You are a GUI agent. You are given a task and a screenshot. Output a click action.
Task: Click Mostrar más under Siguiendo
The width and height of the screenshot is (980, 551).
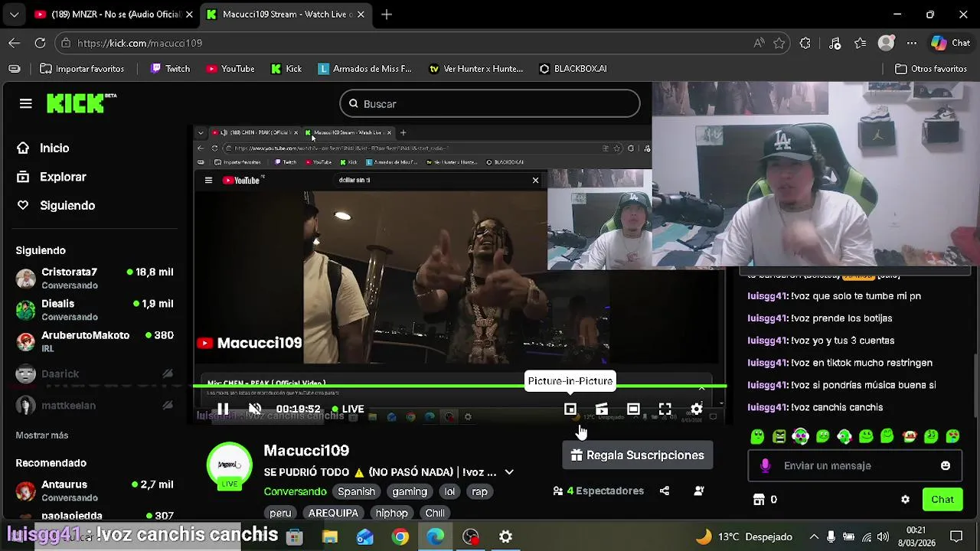click(x=42, y=435)
